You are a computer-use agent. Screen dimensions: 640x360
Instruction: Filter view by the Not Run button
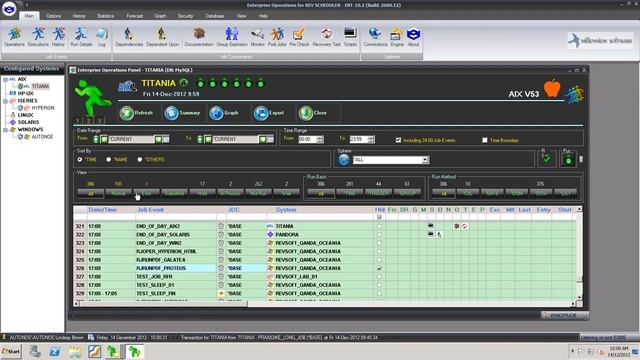pyautogui.click(x=258, y=193)
